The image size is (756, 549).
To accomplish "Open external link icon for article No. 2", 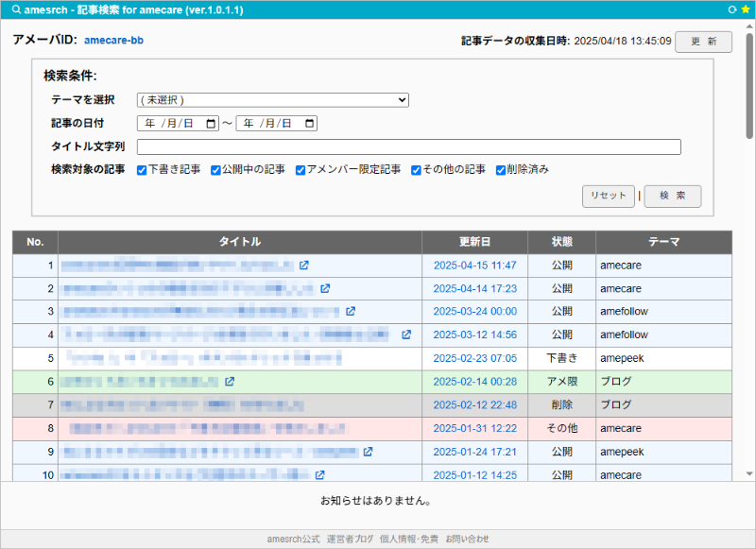I will (325, 288).
